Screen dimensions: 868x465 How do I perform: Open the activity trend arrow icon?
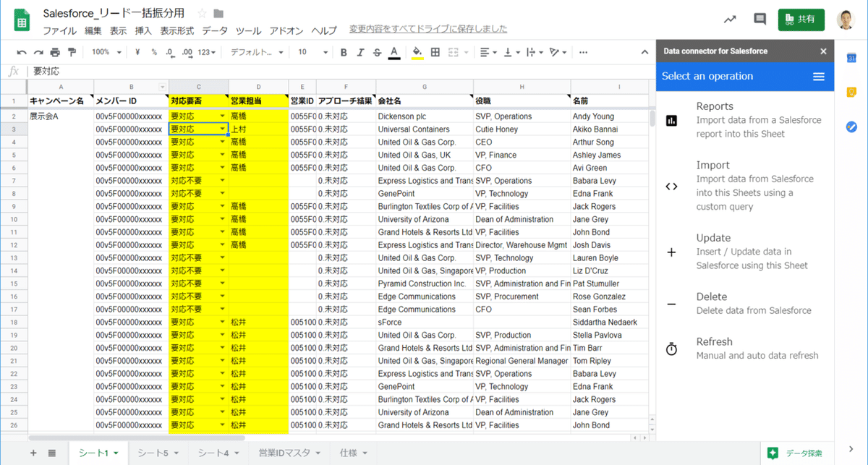pos(730,20)
